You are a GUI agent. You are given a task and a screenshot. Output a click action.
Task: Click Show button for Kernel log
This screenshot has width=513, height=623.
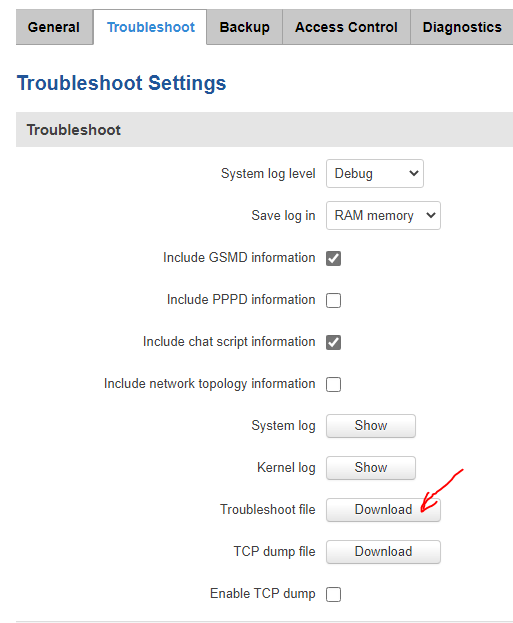tap(371, 468)
